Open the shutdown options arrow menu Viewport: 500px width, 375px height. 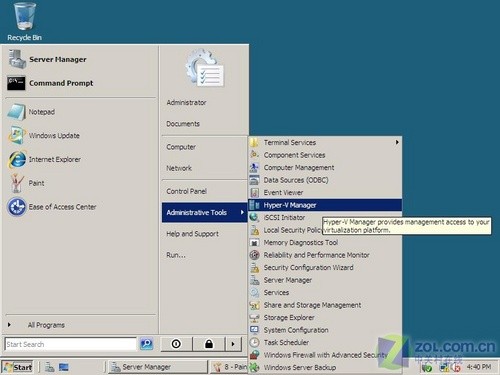(233, 344)
